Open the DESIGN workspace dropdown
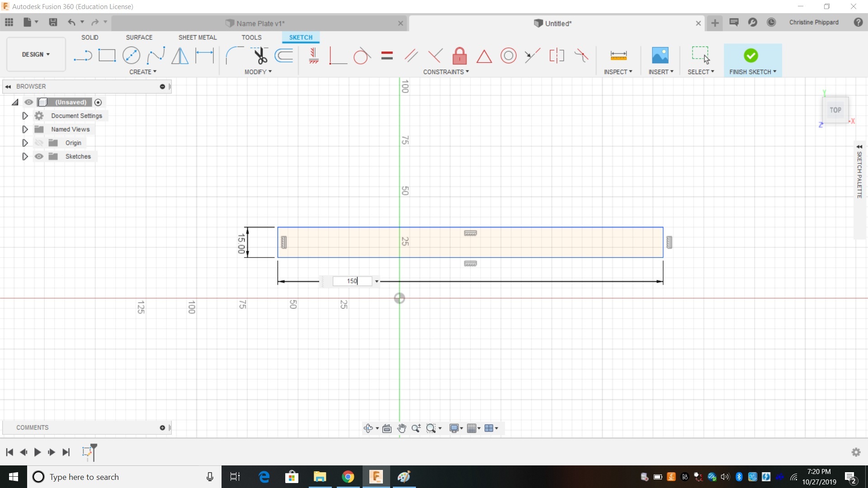The width and height of the screenshot is (868, 488). click(x=36, y=54)
